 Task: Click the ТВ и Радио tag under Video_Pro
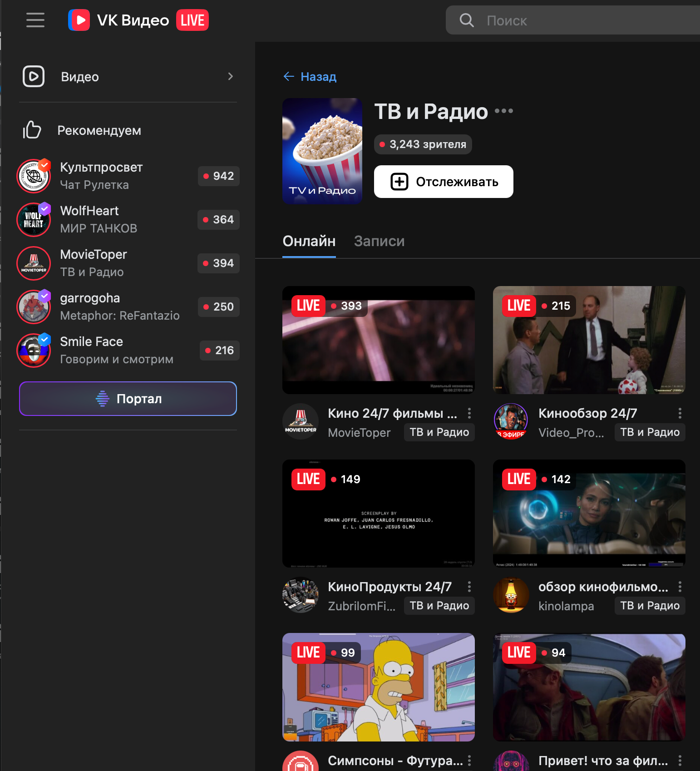pyautogui.click(x=650, y=432)
